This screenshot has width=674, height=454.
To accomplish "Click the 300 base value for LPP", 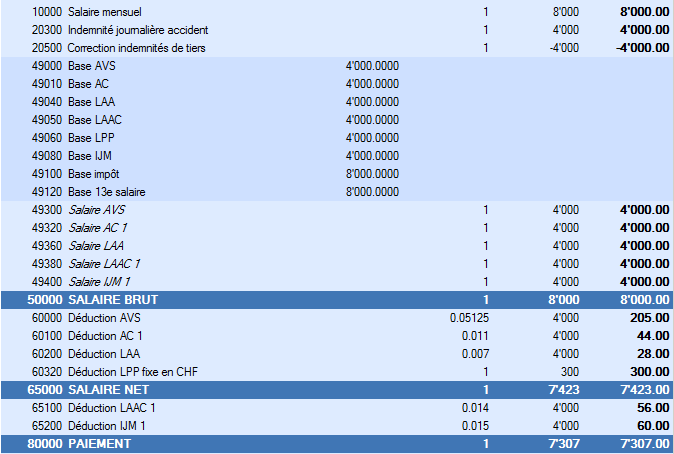I will (x=570, y=371).
